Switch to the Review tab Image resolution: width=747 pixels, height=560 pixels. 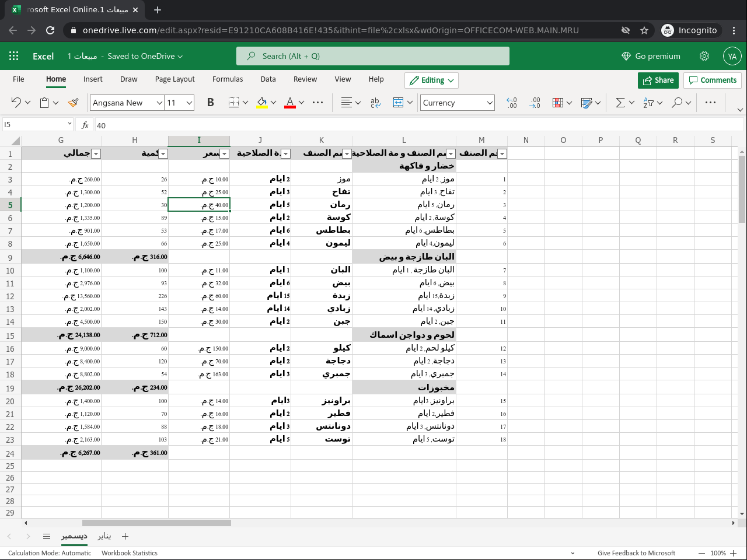click(x=305, y=79)
